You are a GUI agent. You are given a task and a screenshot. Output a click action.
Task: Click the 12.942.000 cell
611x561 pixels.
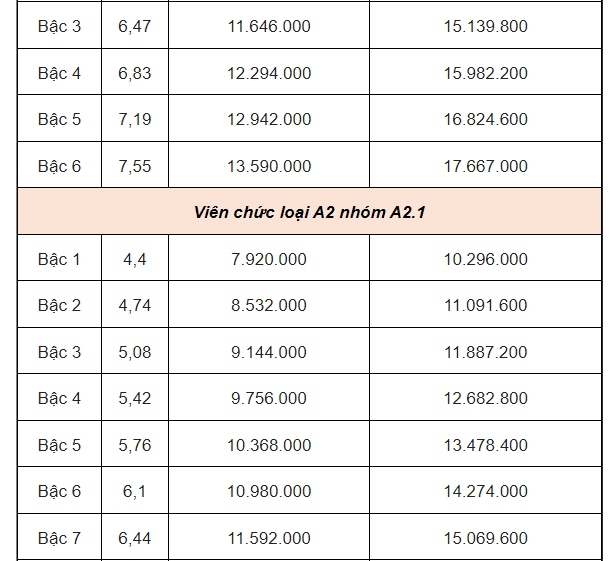(269, 119)
